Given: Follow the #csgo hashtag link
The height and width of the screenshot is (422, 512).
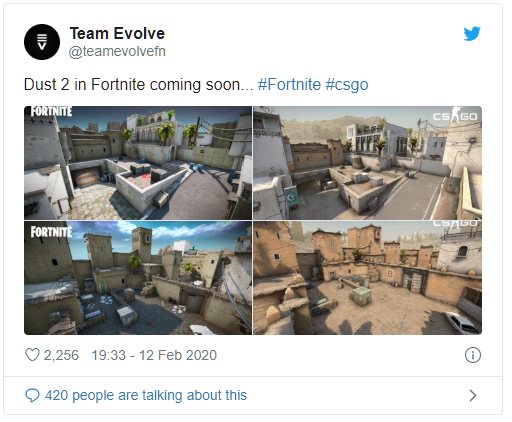Looking at the screenshot, I should pos(347,85).
